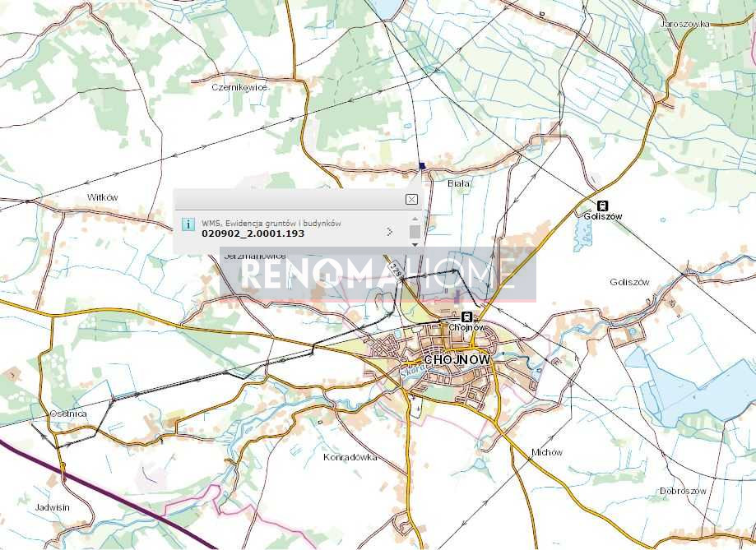Click the Konradówka village label

[x=350, y=457]
